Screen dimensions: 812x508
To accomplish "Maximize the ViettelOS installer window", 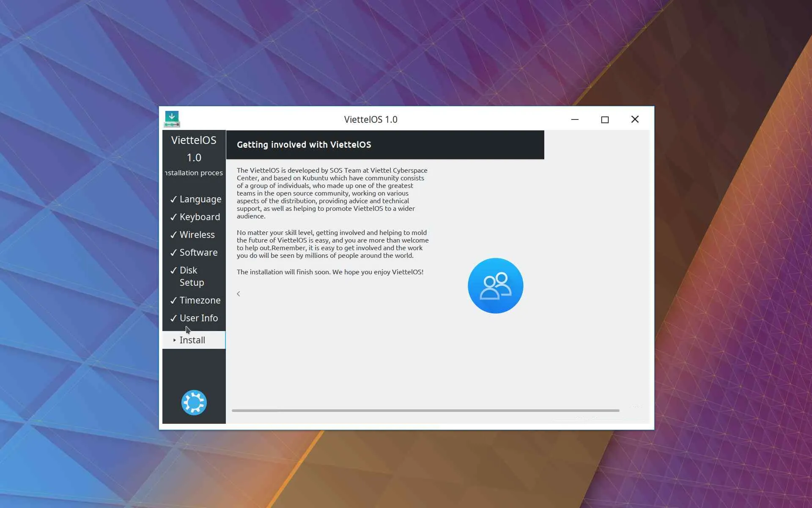I will [605, 119].
